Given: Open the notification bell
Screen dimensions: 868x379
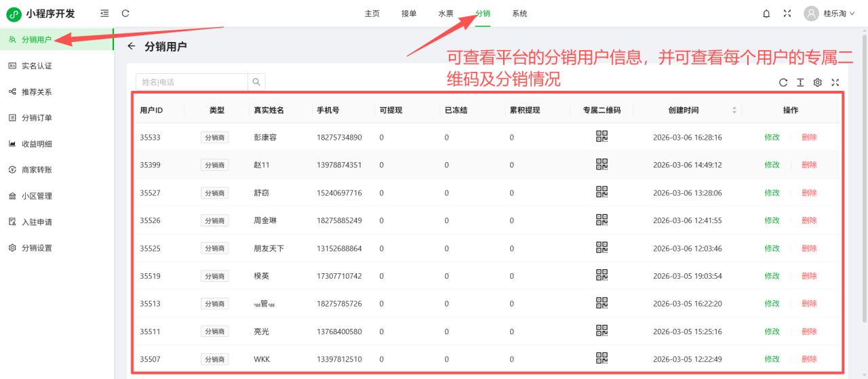Looking at the screenshot, I should 766,14.
